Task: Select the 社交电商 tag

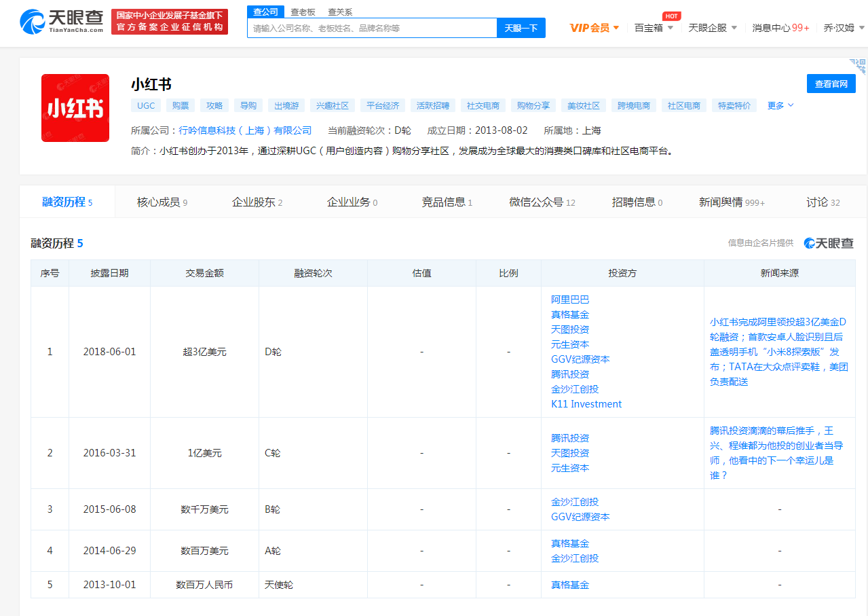Action: (x=483, y=105)
